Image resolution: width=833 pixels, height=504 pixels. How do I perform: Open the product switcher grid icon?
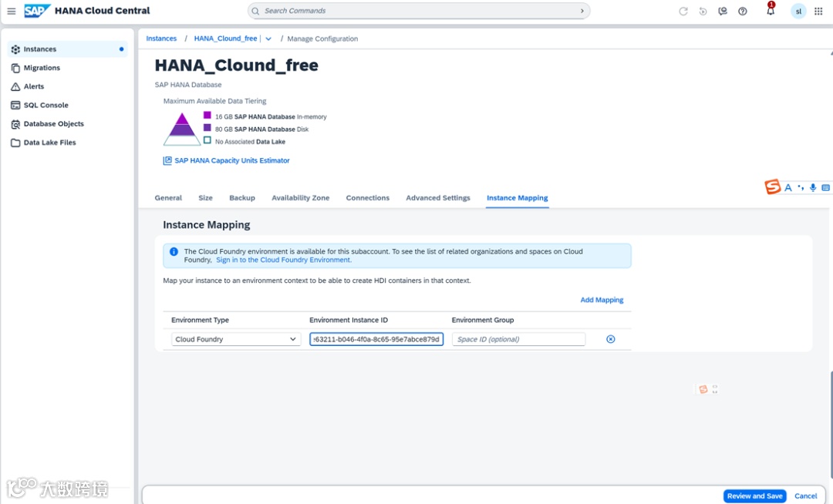click(818, 11)
